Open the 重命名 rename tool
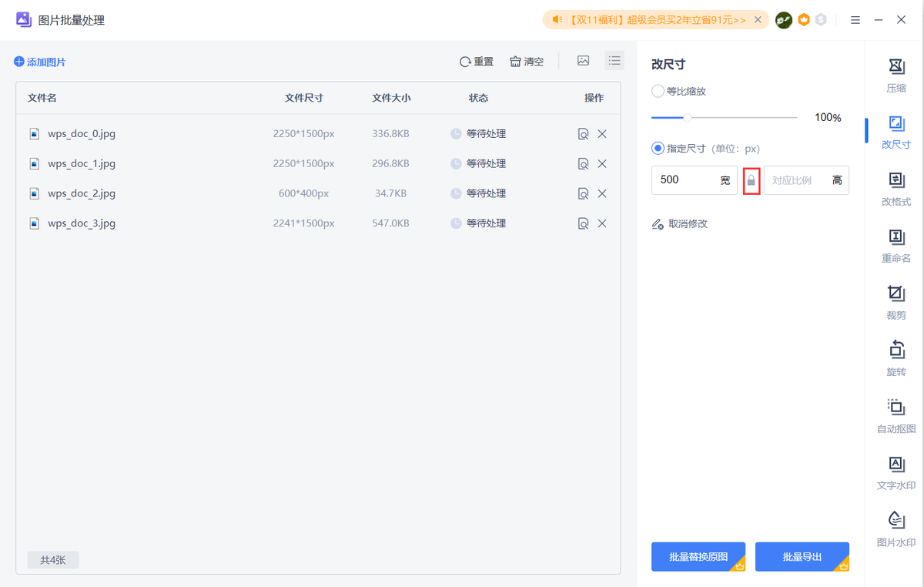 point(896,245)
